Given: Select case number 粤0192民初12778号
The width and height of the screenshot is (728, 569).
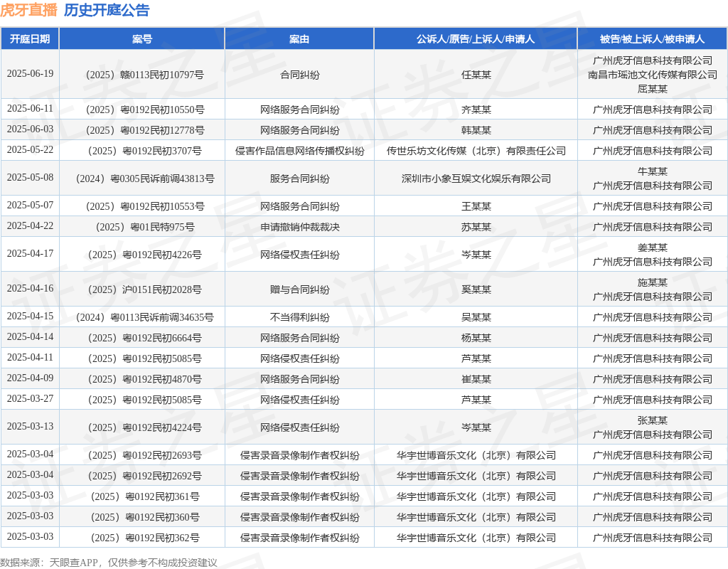Looking at the screenshot, I should (145, 130).
